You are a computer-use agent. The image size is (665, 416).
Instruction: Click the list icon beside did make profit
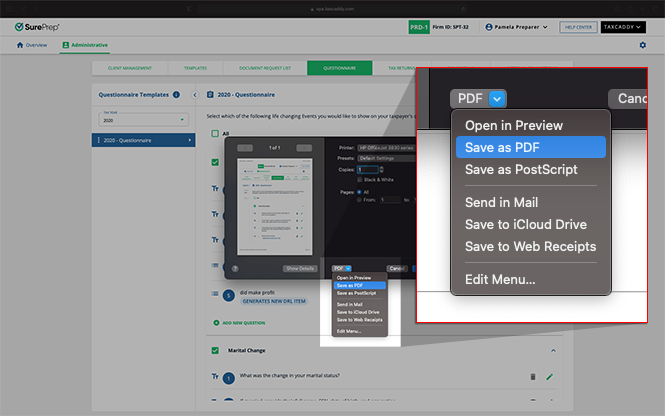(215, 293)
